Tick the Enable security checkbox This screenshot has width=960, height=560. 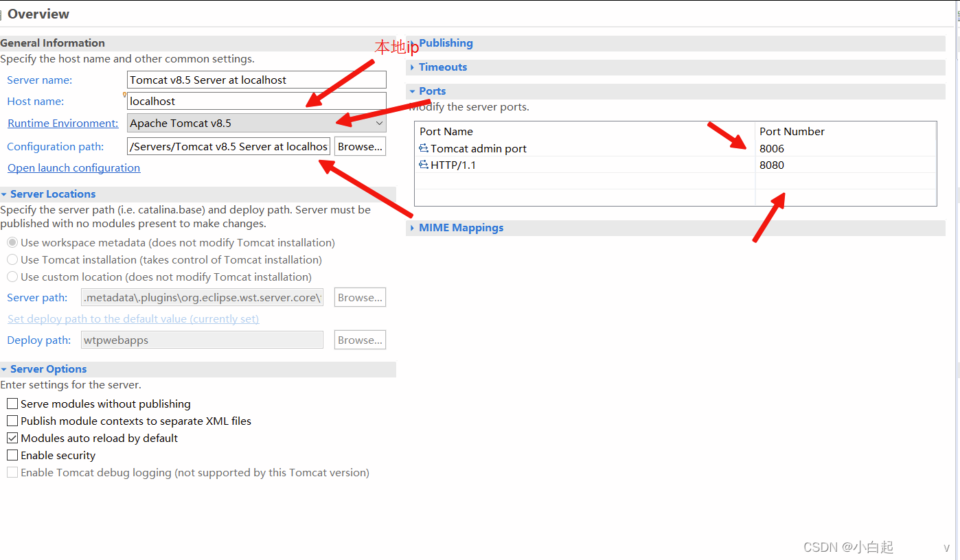pos(12,455)
